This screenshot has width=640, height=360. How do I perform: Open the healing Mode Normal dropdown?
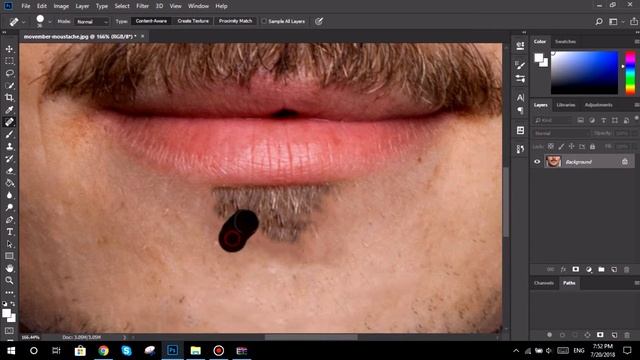tap(92, 22)
